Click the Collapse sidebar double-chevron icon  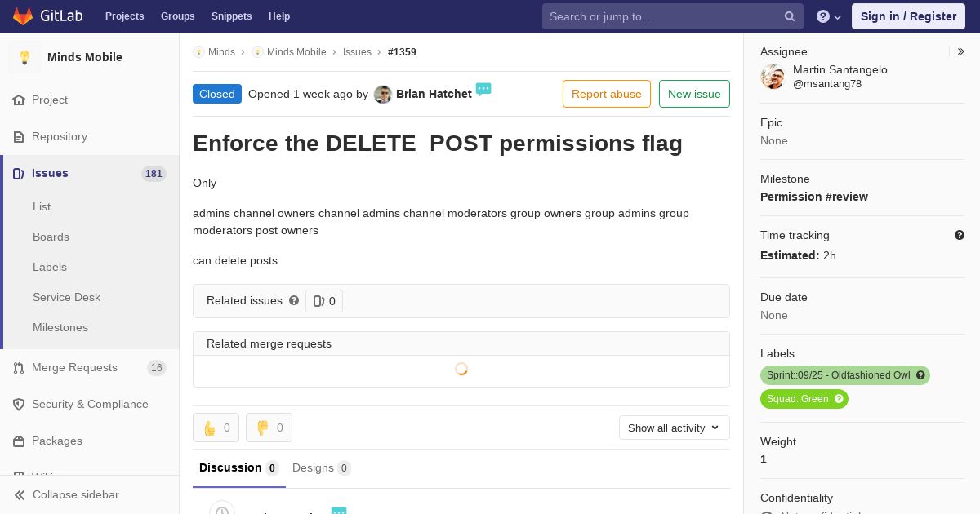click(x=20, y=495)
